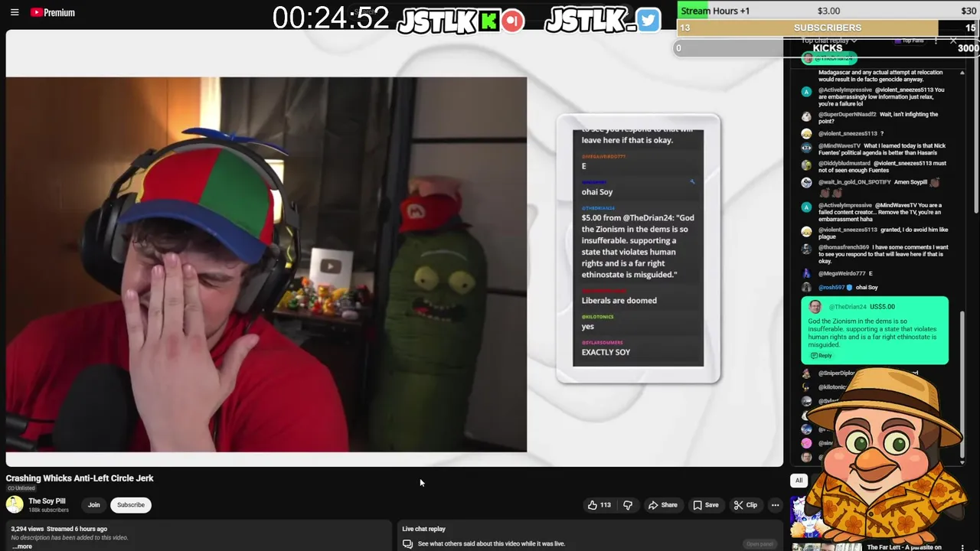The height and width of the screenshot is (551, 980).
Task: Expand the description with ...more
Action: (21, 546)
